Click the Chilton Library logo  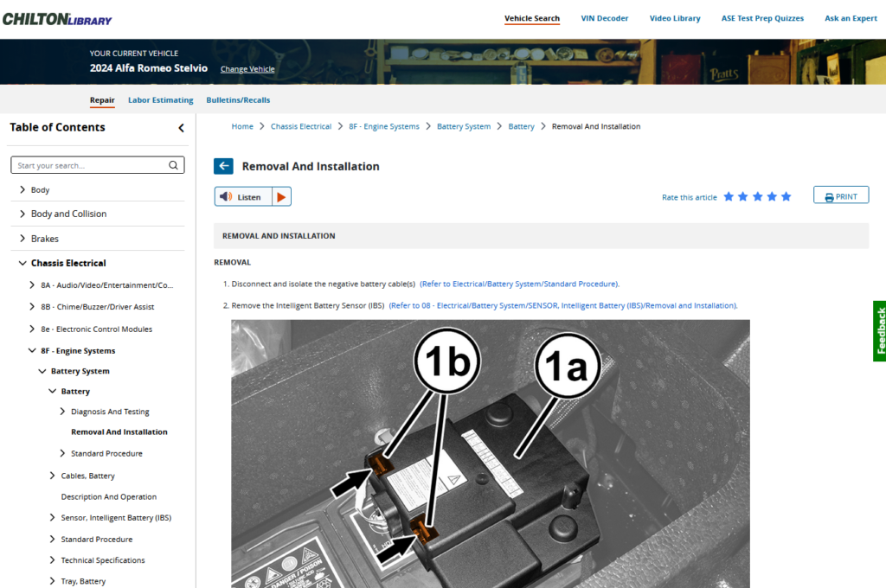(x=57, y=19)
